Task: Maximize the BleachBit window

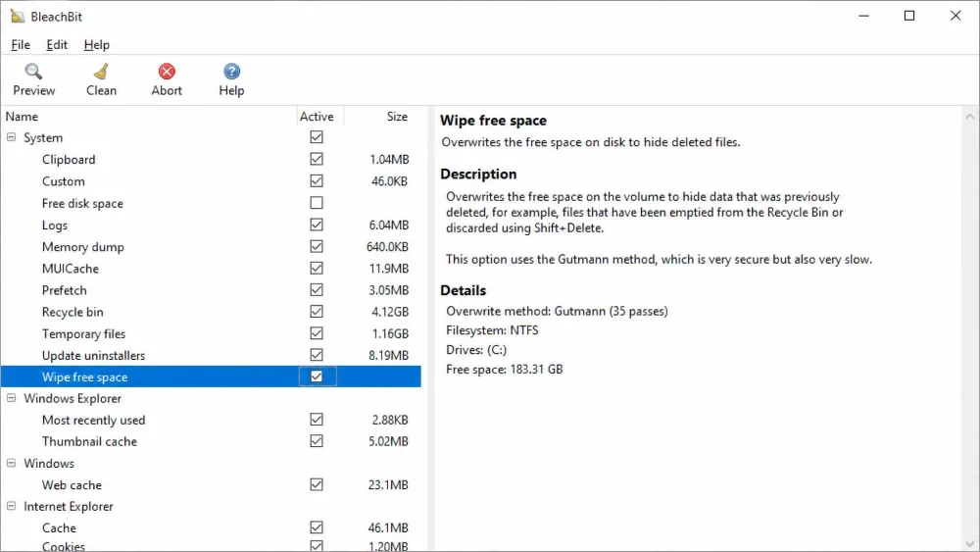Action: 909,16
